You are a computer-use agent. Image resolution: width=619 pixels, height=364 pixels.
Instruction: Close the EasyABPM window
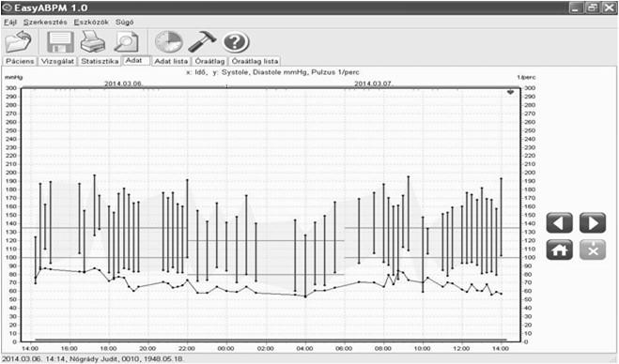(x=609, y=8)
